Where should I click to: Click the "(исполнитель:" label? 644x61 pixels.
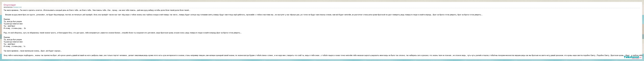tap(8, 7)
